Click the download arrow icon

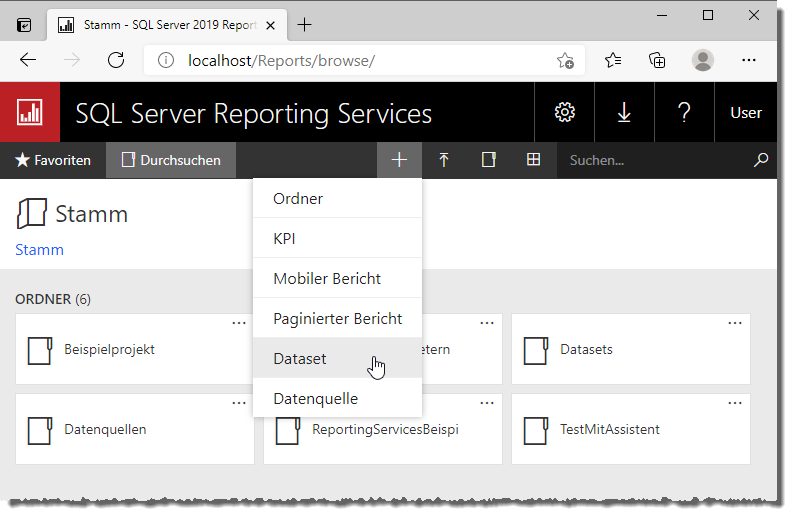coord(624,113)
